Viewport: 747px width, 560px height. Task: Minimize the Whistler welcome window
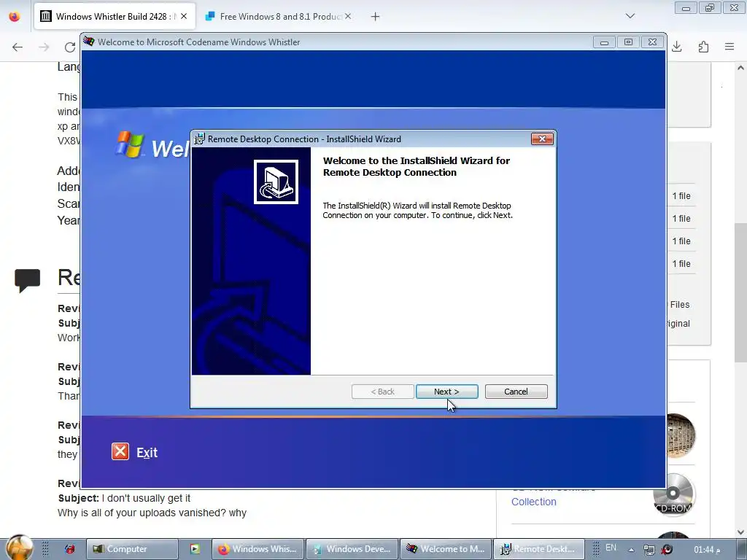click(x=604, y=42)
